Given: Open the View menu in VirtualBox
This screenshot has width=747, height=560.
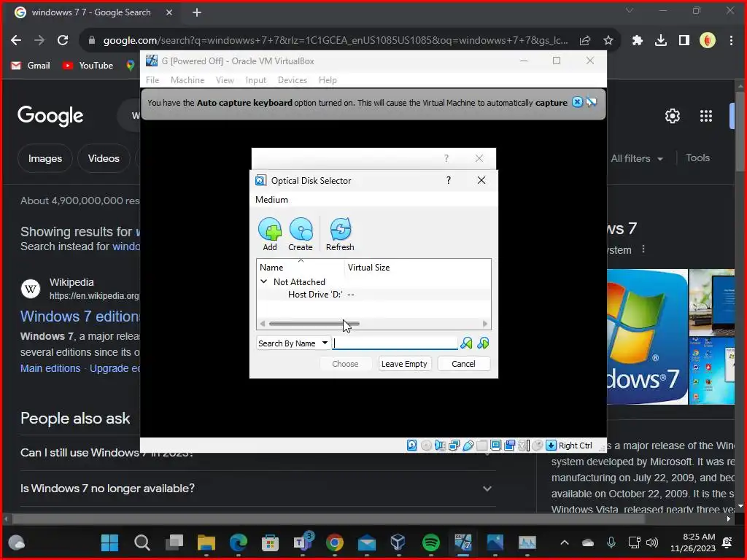Looking at the screenshot, I should (x=225, y=80).
